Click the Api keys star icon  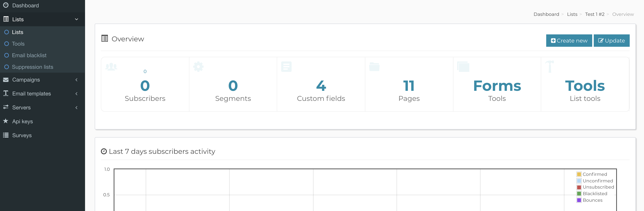point(6,121)
